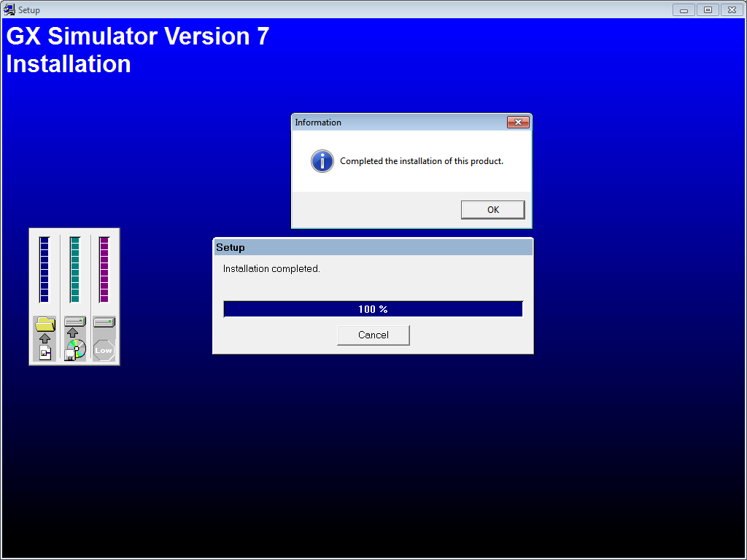
Task: Click the Setup application icon in the title bar
Action: (9, 9)
